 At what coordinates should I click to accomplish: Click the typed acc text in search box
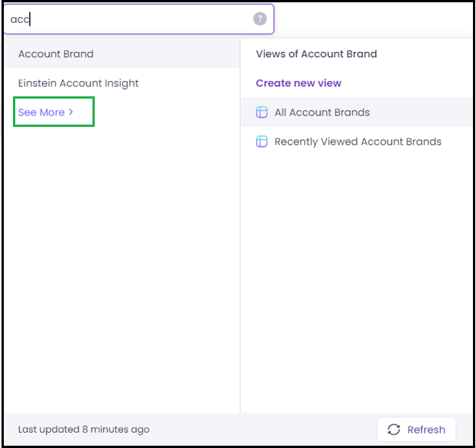(20, 19)
